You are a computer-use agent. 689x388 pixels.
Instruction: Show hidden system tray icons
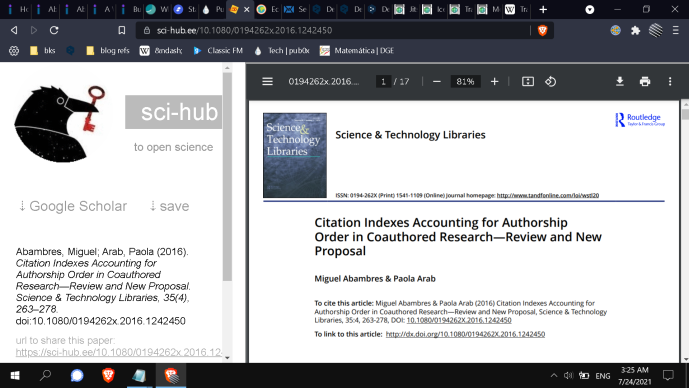pyautogui.click(x=554, y=375)
